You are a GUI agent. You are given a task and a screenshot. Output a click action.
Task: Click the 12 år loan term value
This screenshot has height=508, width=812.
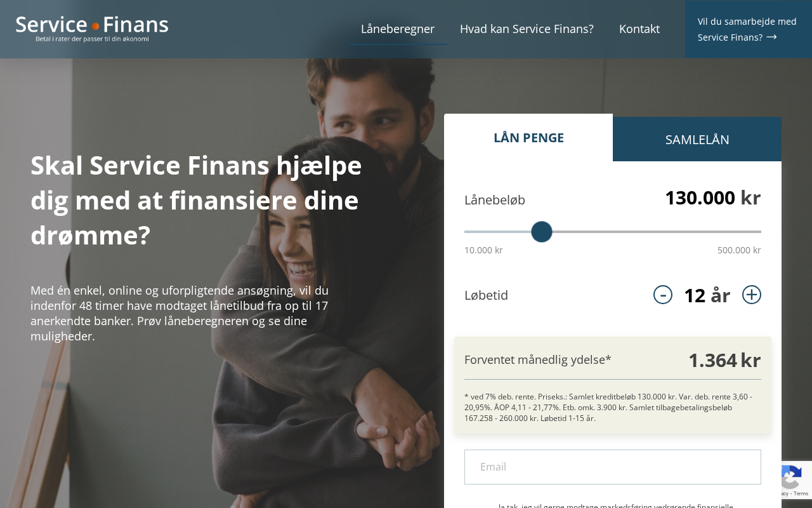[707, 295]
